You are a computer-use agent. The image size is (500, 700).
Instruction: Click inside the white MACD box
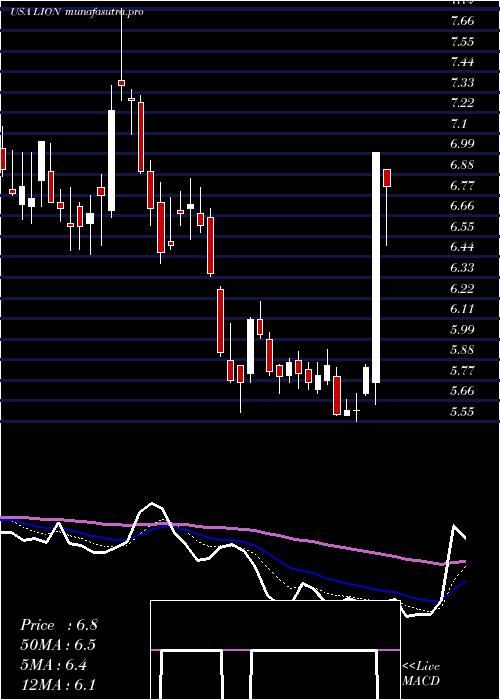click(275, 650)
